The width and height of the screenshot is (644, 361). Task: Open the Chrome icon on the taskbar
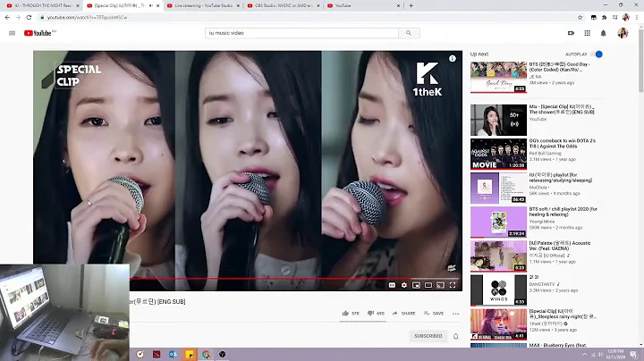point(206,355)
